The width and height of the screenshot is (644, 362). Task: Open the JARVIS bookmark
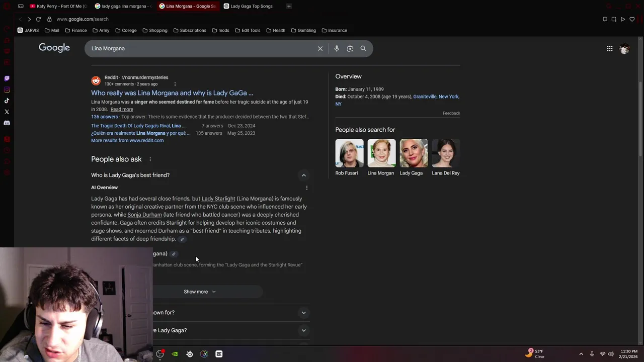pos(28,30)
